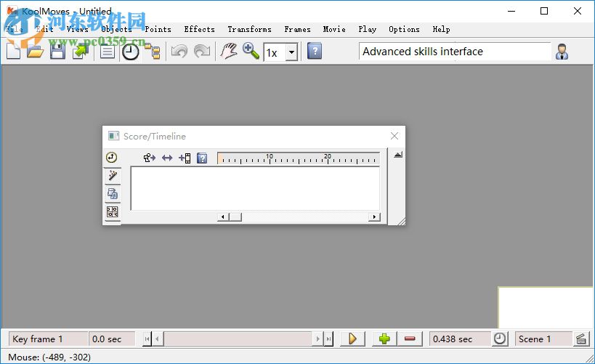Open scenes with the clapperboard icon
Viewport: 595px width, 364px height.
(581, 339)
